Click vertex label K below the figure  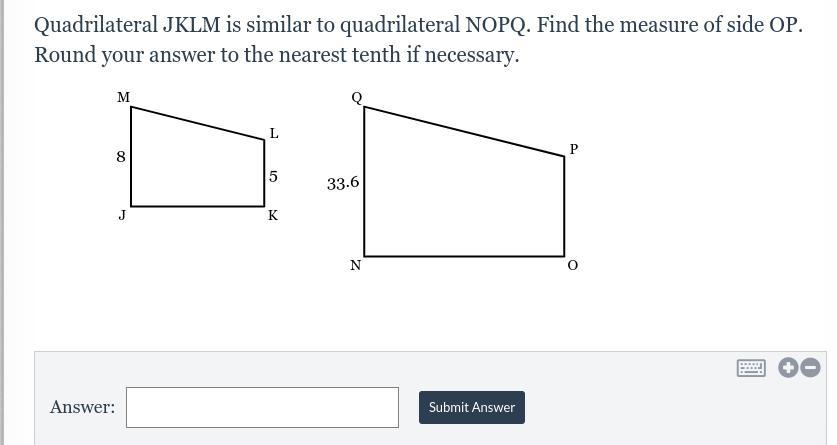(x=273, y=216)
